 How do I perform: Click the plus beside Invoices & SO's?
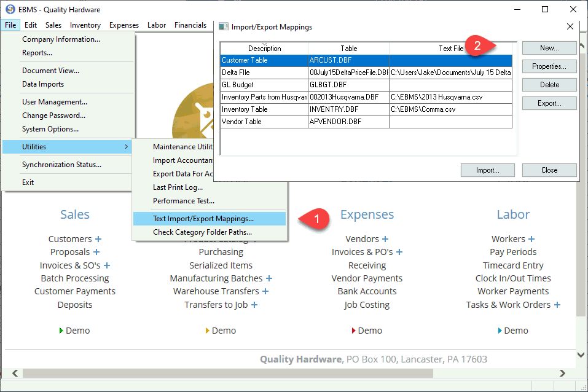click(x=107, y=265)
